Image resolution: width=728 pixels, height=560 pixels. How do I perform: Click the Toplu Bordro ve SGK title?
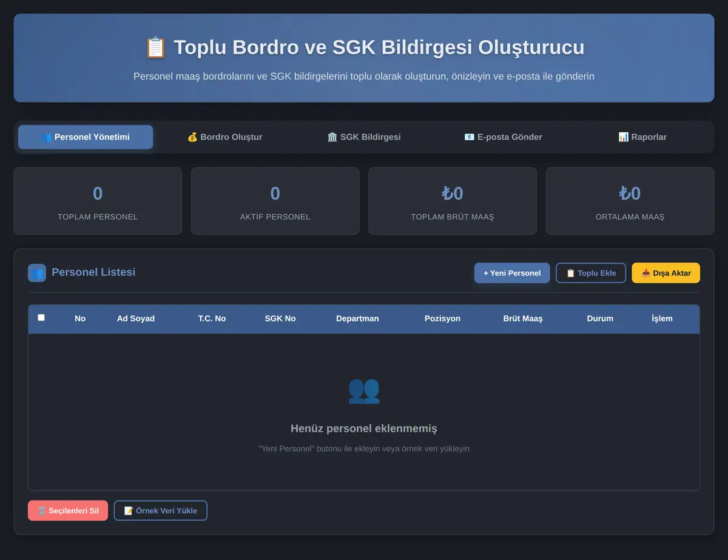pos(379,47)
